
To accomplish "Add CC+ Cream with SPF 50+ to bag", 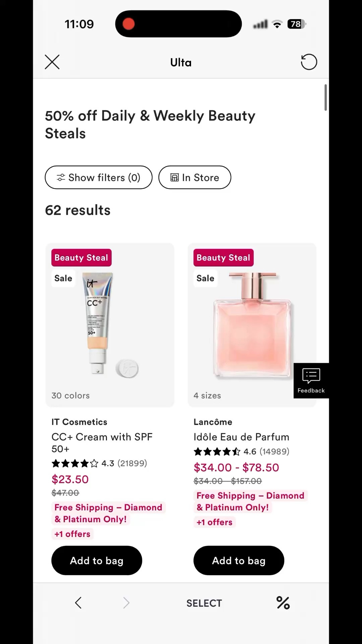I will click(x=97, y=560).
